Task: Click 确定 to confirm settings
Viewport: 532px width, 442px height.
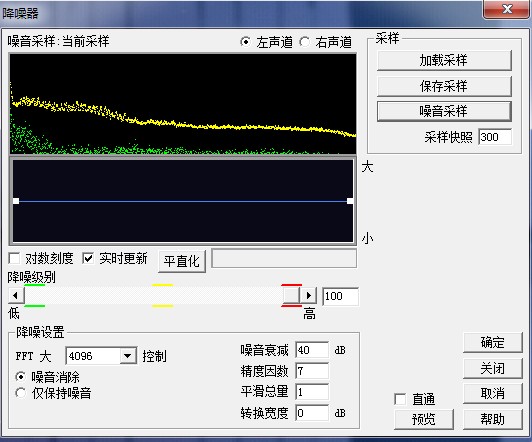Action: pyautogui.click(x=493, y=343)
